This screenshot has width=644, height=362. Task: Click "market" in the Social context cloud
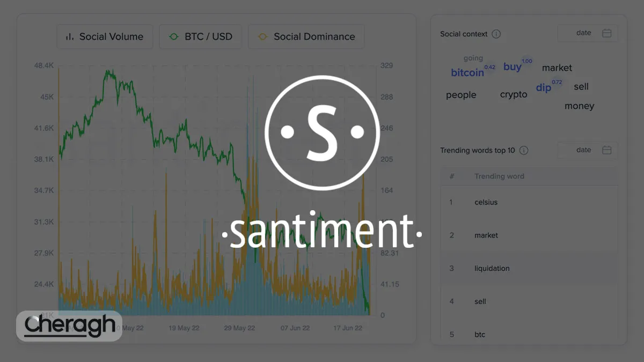557,68
